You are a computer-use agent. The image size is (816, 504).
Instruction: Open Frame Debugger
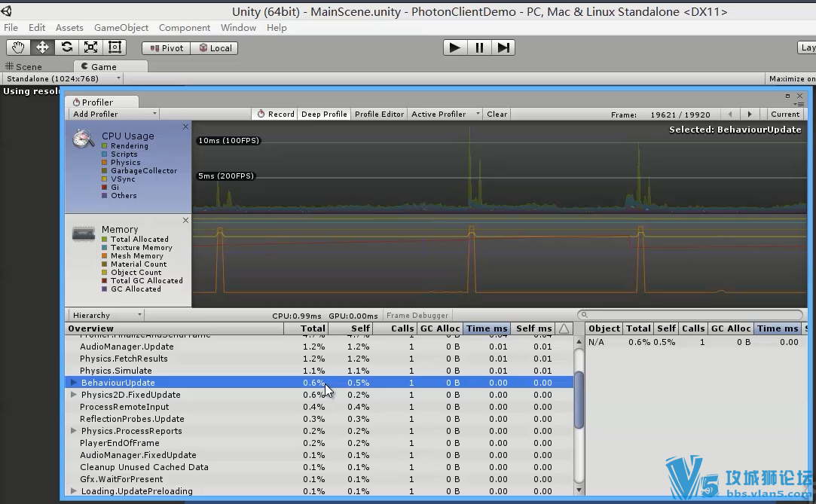(x=417, y=315)
